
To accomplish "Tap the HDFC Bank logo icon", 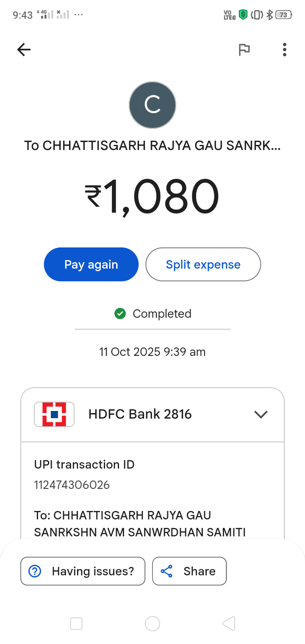I will (54, 414).
